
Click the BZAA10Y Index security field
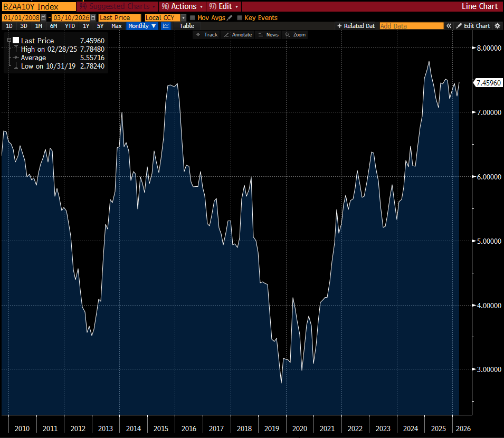coord(39,6)
